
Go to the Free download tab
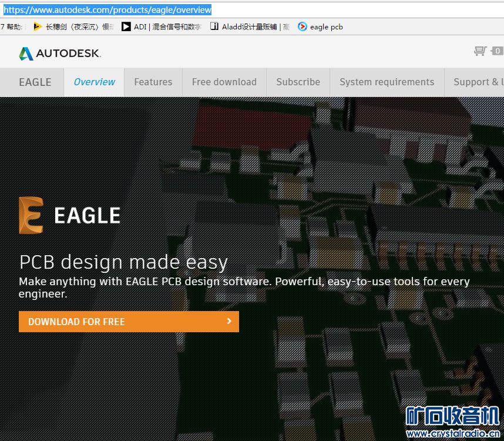point(224,82)
